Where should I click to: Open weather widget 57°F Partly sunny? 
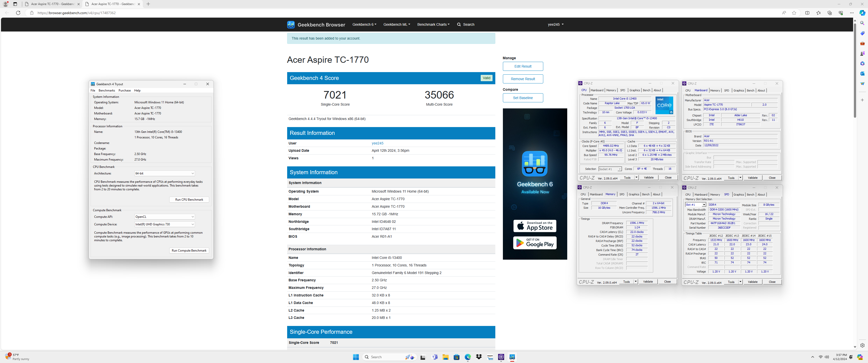(17, 357)
